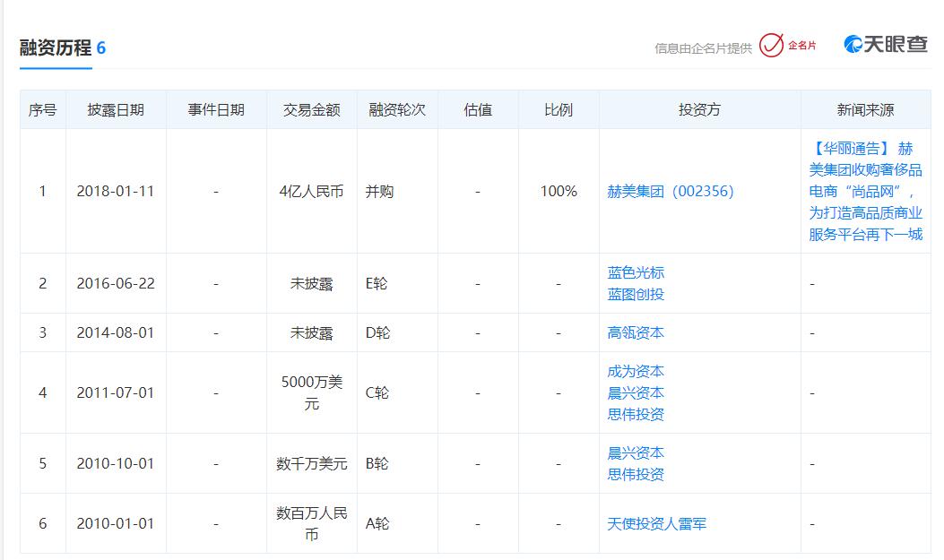
Task: Click the 天眼查 wordmark next to its logo
Action: [x=895, y=42]
